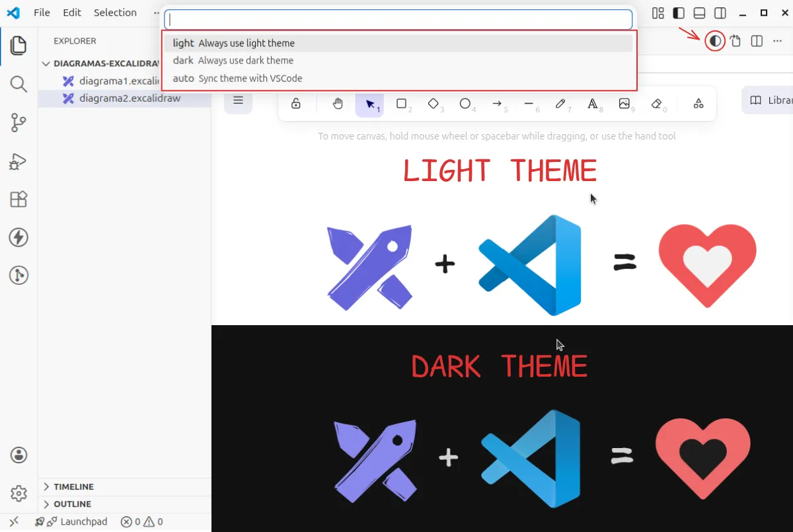This screenshot has width=793, height=532.
Task: Select the Text tool
Action: point(593,104)
